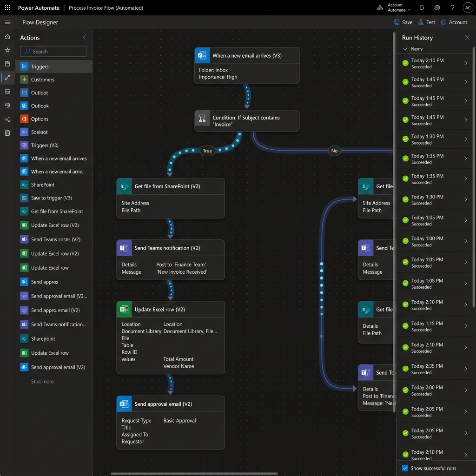Click the Outlook icon on Send approval email (V2) card

point(124,404)
